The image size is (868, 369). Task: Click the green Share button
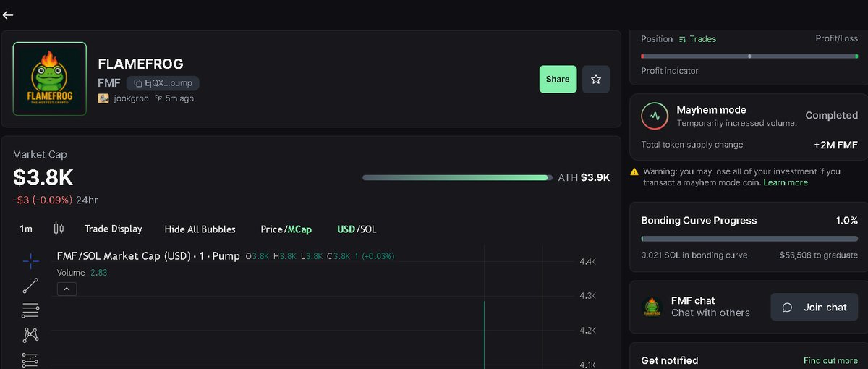click(558, 79)
